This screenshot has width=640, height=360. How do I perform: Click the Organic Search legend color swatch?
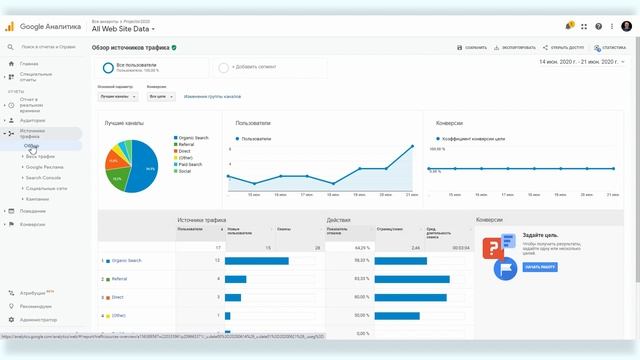point(176,138)
